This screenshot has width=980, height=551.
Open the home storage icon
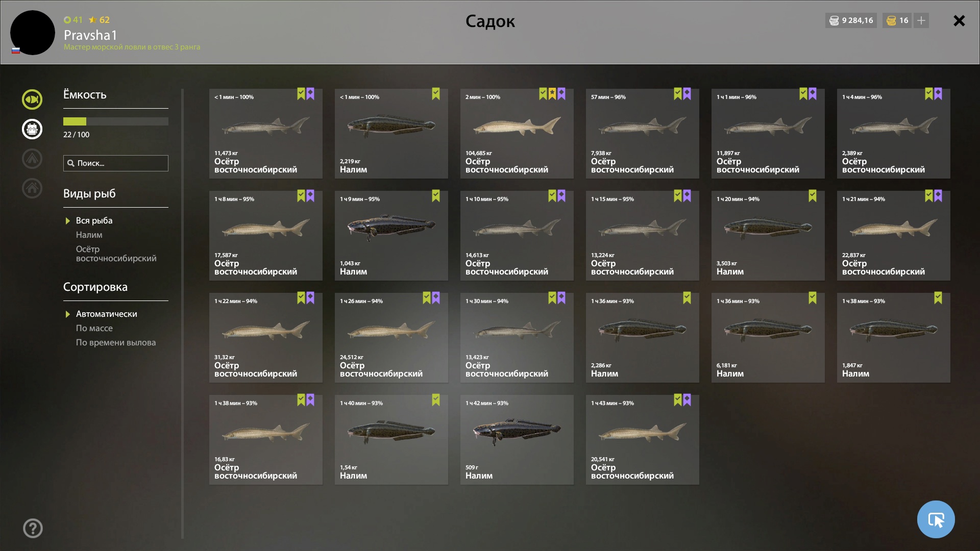tap(32, 188)
